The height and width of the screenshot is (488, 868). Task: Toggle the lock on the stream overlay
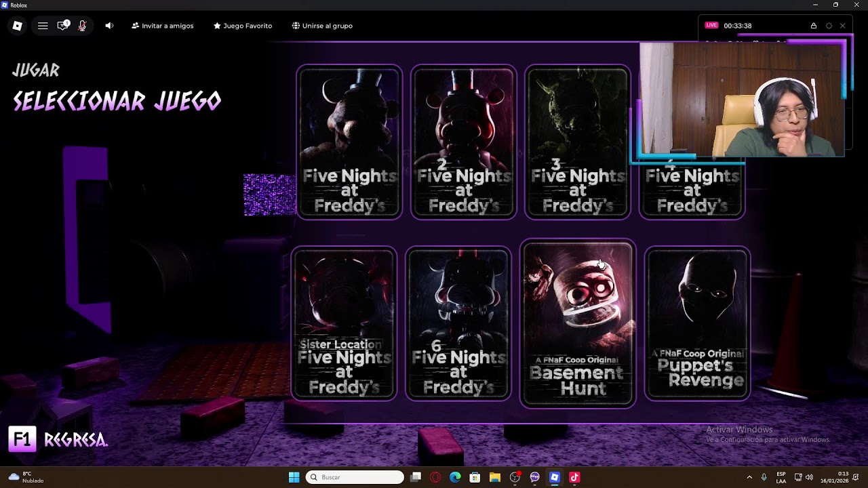click(x=813, y=26)
